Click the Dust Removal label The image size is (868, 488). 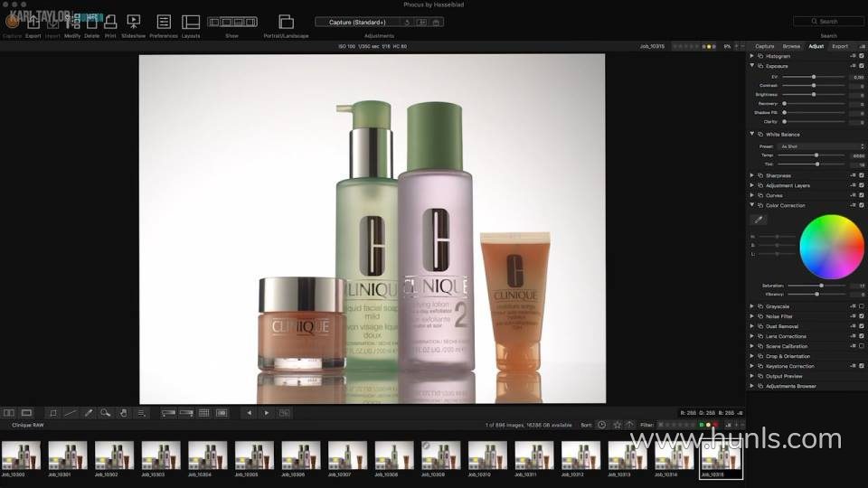tap(781, 326)
